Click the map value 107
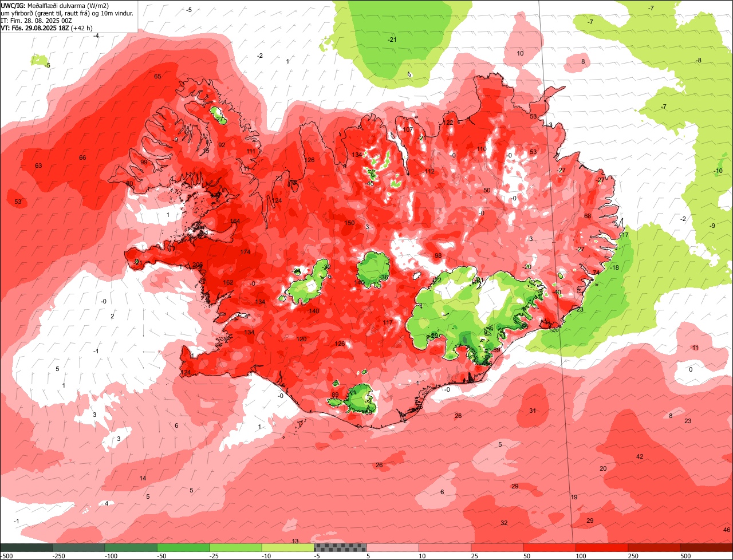 pyautogui.click(x=408, y=129)
